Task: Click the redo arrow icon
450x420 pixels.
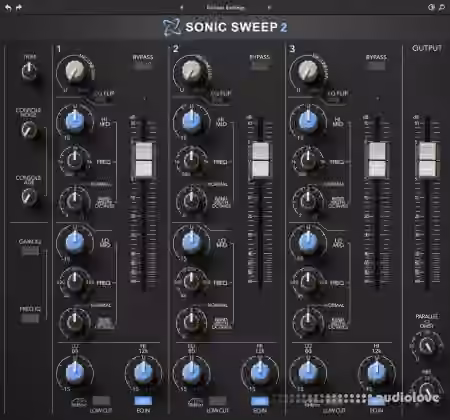Action: [19, 7]
